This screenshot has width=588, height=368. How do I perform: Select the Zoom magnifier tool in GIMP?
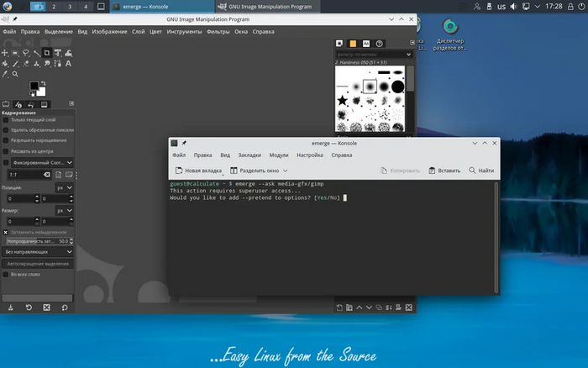point(15,74)
